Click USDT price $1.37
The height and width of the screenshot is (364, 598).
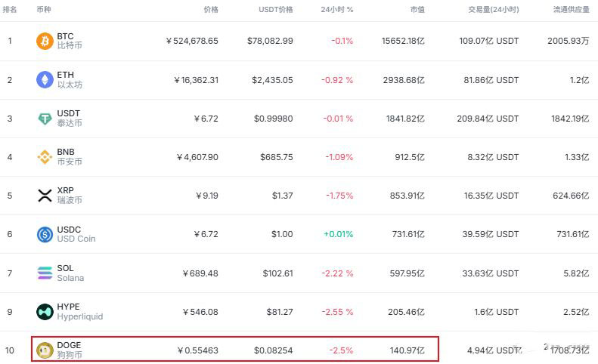(x=283, y=196)
